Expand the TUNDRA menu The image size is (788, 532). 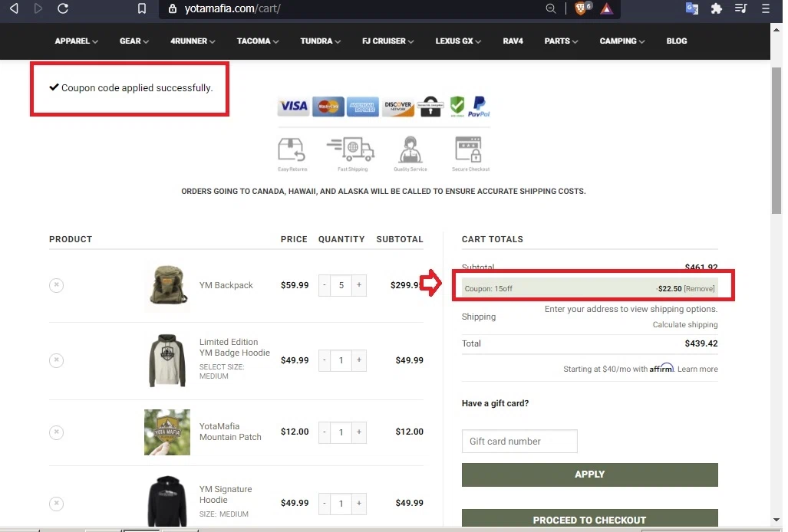(320, 41)
